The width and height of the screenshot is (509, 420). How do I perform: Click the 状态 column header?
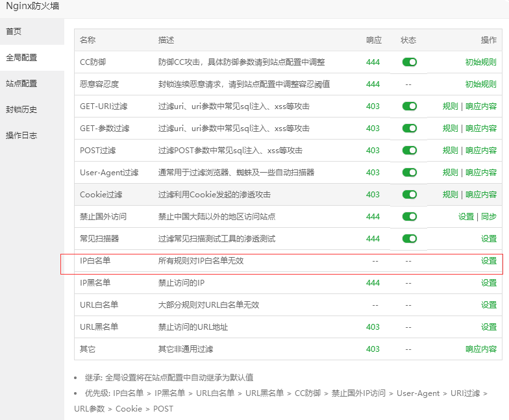coord(408,40)
